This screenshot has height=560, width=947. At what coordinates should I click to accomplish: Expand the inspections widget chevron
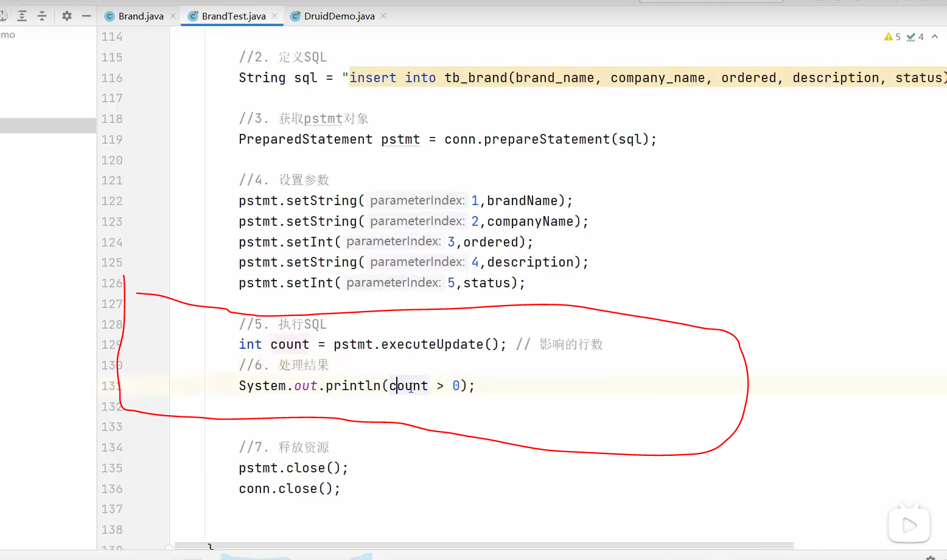935,37
